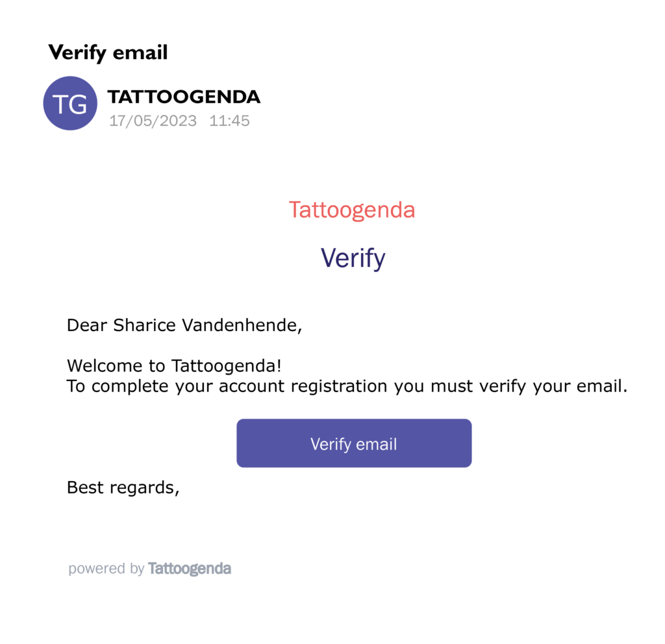
Task: Click the account registration instruction sentence
Action: [347, 386]
